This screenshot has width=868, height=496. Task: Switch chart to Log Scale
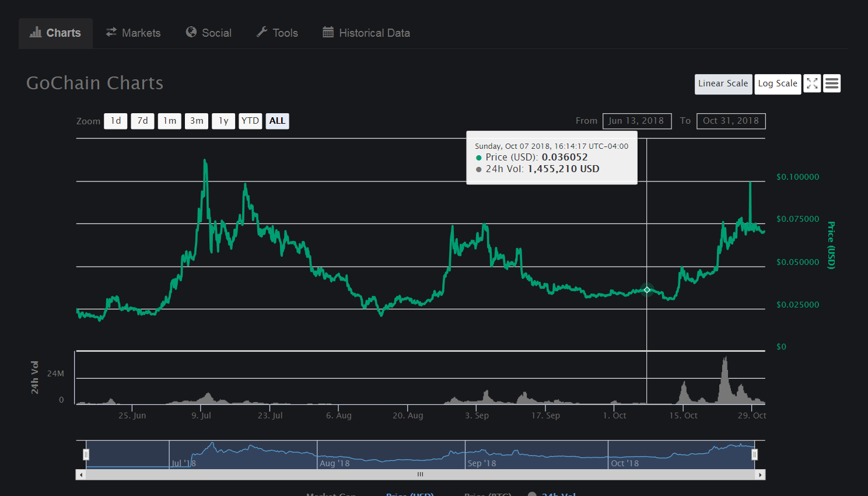point(778,84)
